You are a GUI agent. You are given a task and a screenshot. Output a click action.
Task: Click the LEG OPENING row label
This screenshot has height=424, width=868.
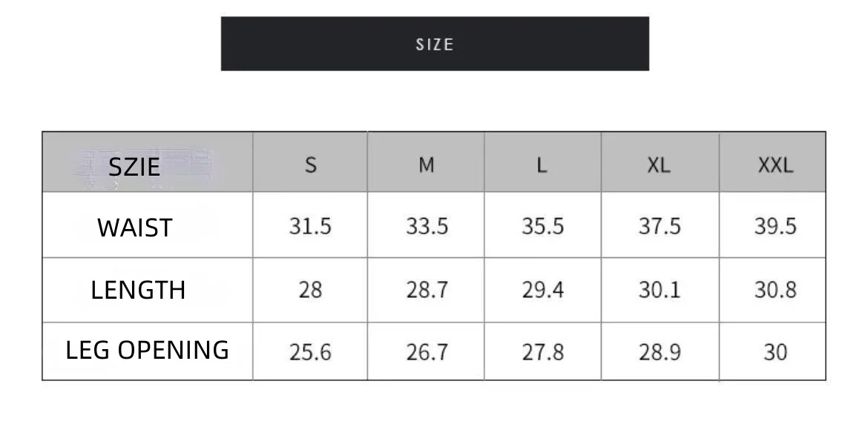pyautogui.click(x=147, y=350)
